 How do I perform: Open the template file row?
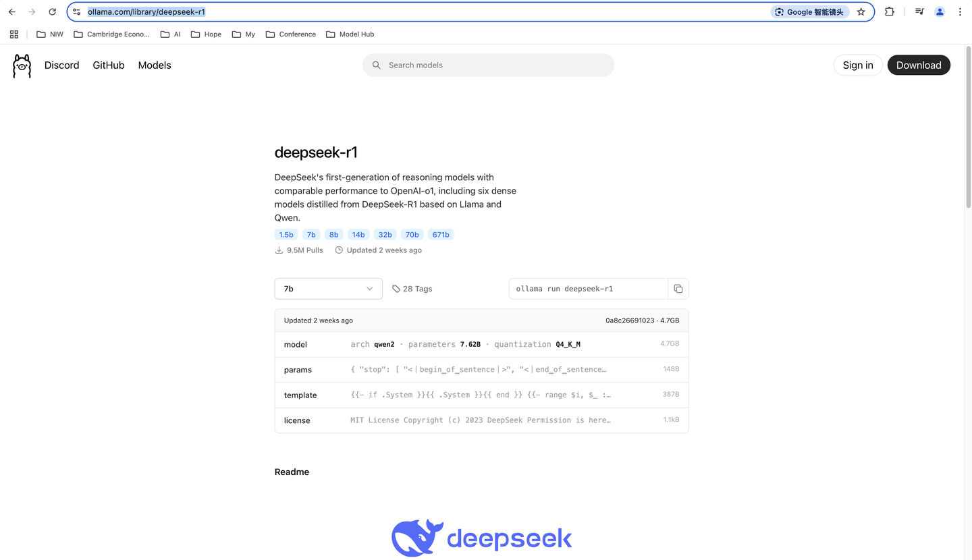(x=482, y=395)
